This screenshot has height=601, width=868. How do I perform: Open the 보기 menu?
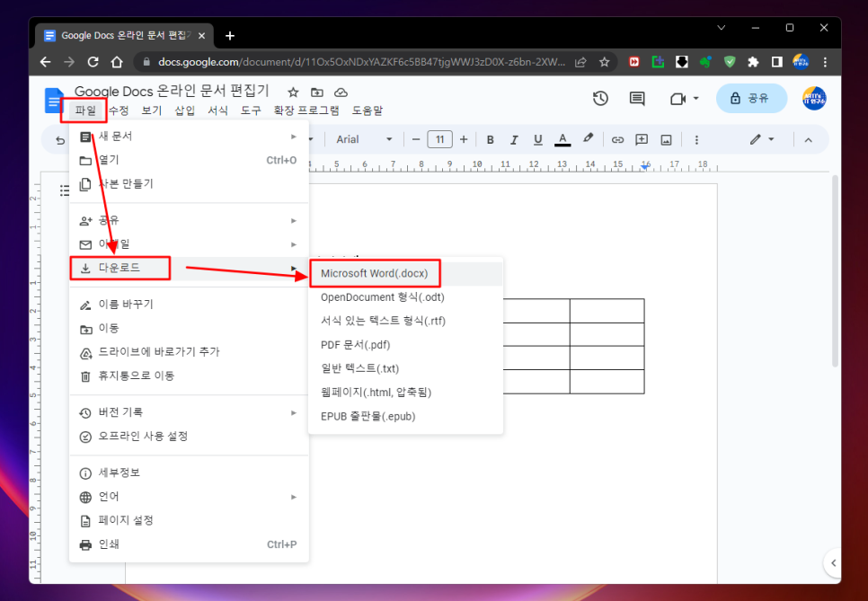[x=151, y=110]
